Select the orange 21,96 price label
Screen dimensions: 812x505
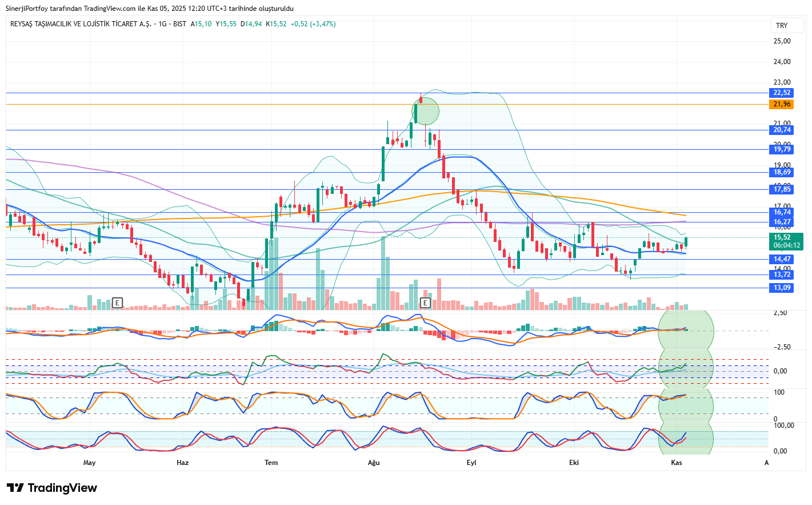(782, 104)
